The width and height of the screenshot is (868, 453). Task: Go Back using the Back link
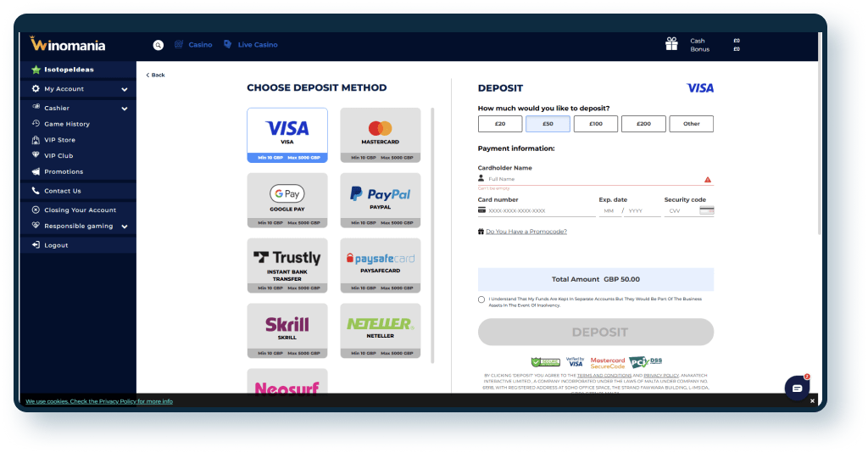(x=156, y=75)
